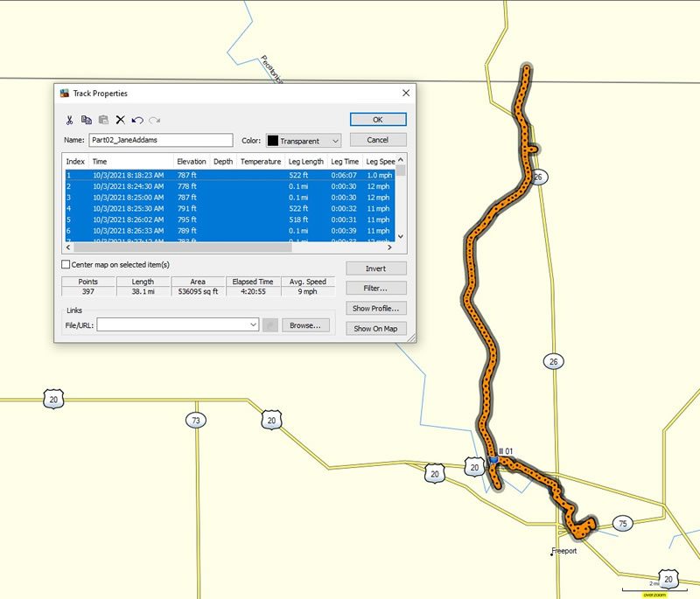700x599 pixels.
Task: Click the Copy icon in toolbar
Action: tap(86, 120)
